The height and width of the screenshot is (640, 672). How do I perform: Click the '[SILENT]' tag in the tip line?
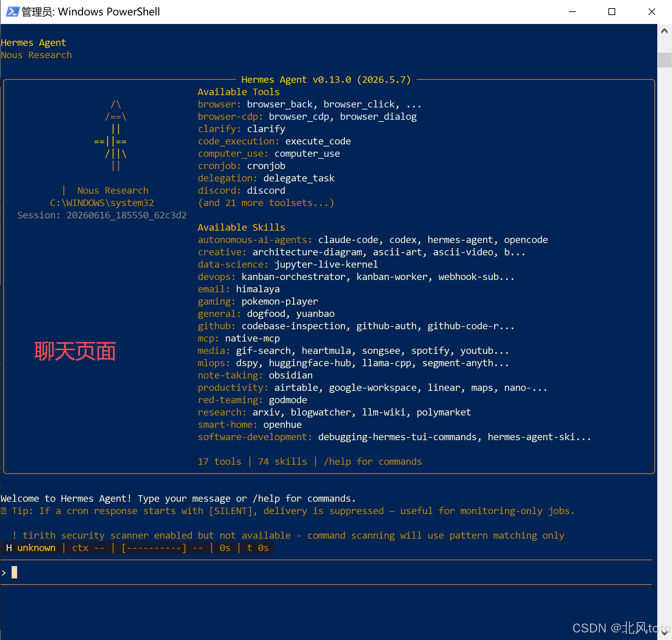tap(230, 511)
